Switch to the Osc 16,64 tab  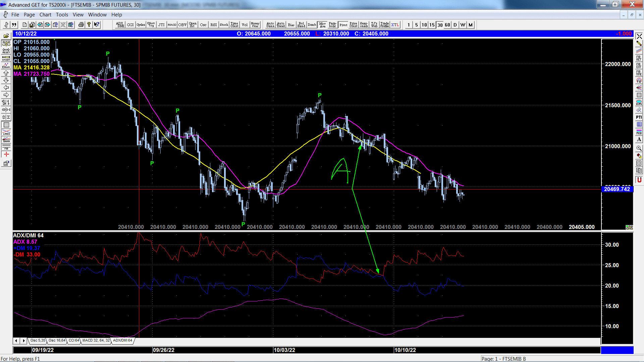(x=57, y=341)
